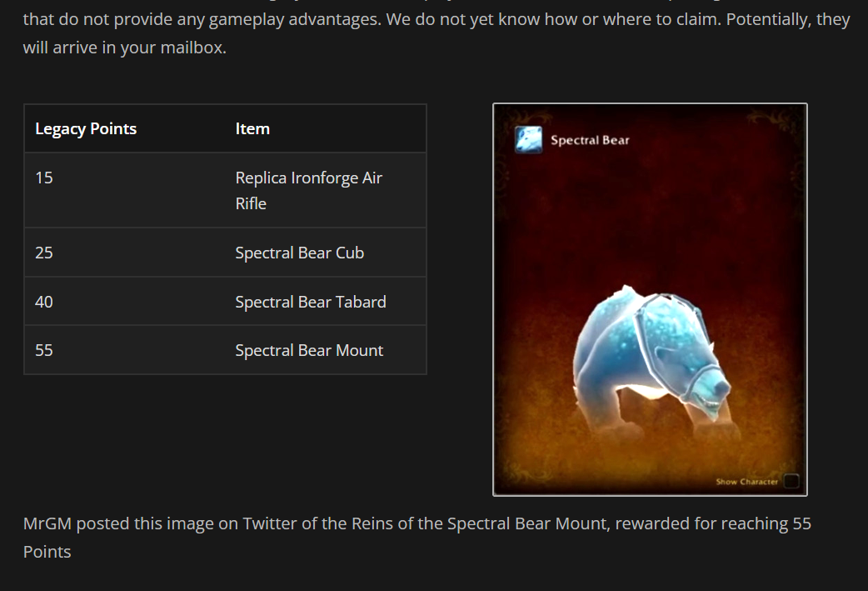Screen dimensions: 868x591
Task: Click the bear model in the preview
Action: 652,359
